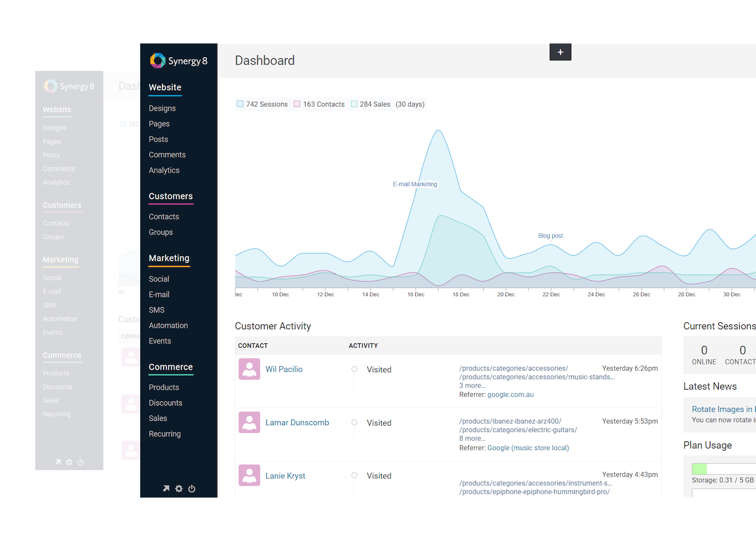Screen dimensions: 756x535
Task: Follow the google.com.au referrer link
Action: (510, 394)
